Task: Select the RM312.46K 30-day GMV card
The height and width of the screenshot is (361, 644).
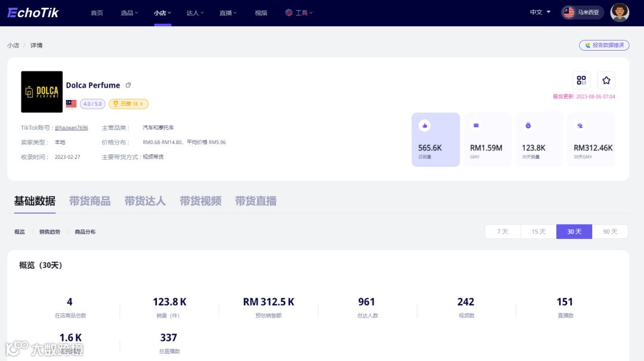Action: coord(591,139)
